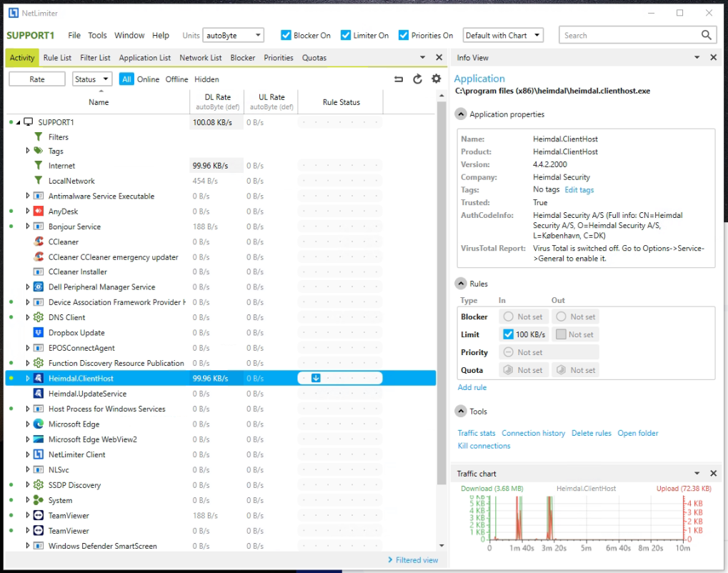Open the Tools menu
This screenshot has width=728, height=573.
(x=97, y=35)
